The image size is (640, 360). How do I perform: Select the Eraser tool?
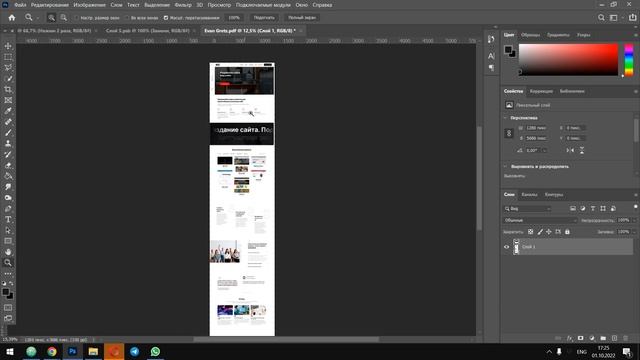(8, 165)
